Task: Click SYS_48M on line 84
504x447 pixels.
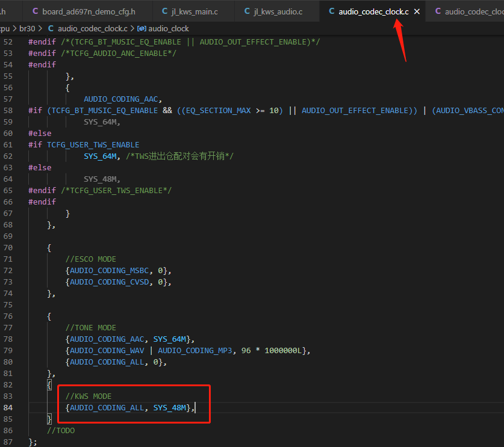Action: 169,408
